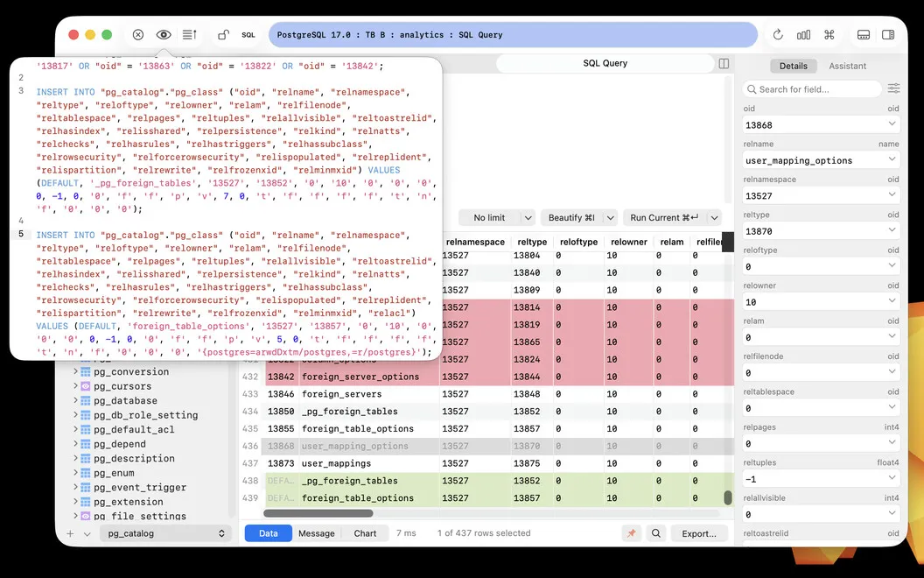The width and height of the screenshot is (924, 578).
Task: Select the pg_event_trigger table
Action: (x=140, y=487)
